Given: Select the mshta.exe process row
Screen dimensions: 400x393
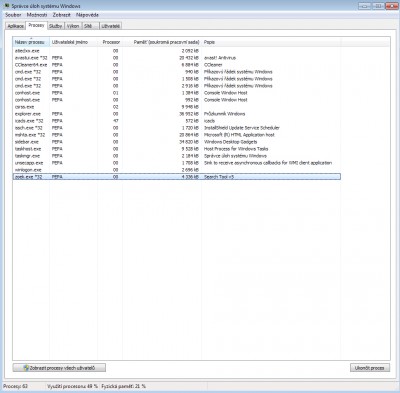Looking at the screenshot, I should [x=177, y=135].
